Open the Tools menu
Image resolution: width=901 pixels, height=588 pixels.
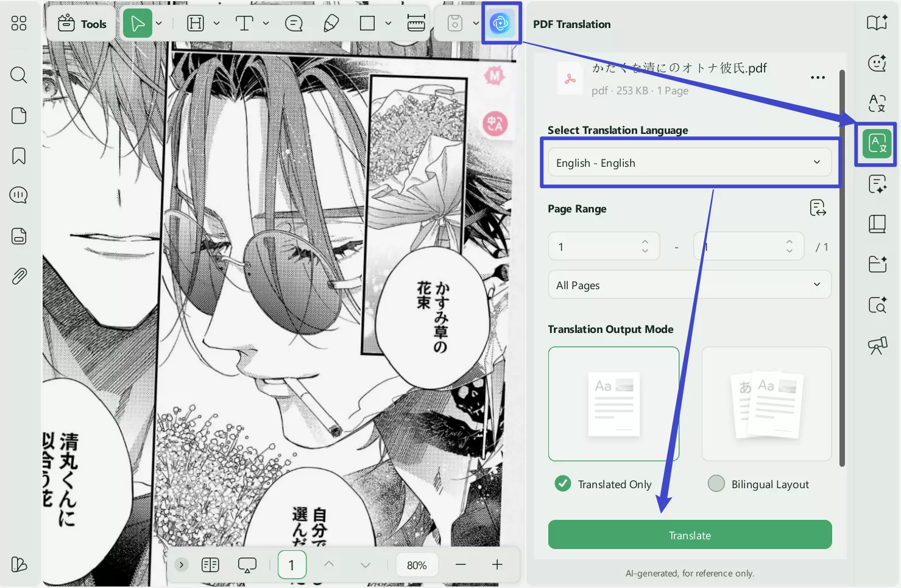pos(81,23)
